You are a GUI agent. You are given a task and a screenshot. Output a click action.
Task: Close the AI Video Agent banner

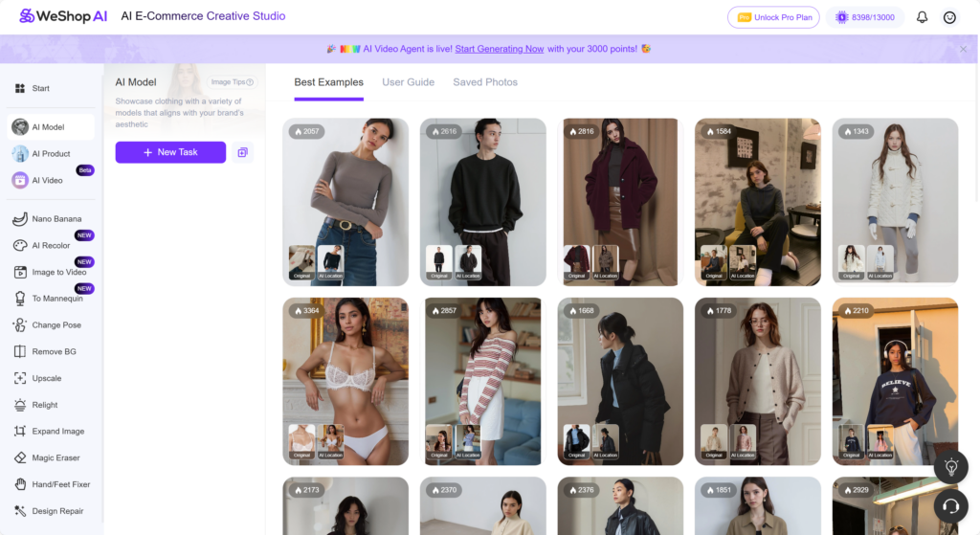(963, 49)
